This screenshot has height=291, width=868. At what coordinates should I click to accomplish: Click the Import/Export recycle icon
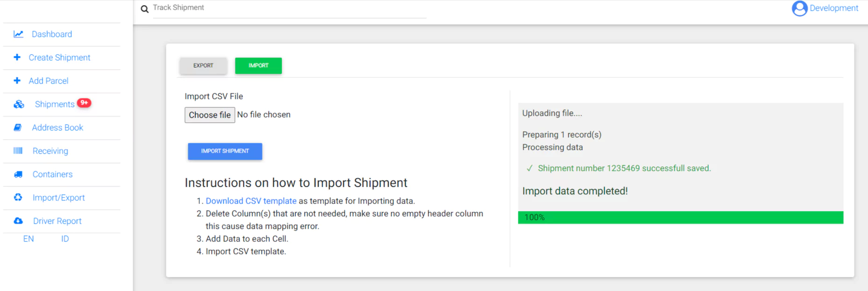click(18, 197)
